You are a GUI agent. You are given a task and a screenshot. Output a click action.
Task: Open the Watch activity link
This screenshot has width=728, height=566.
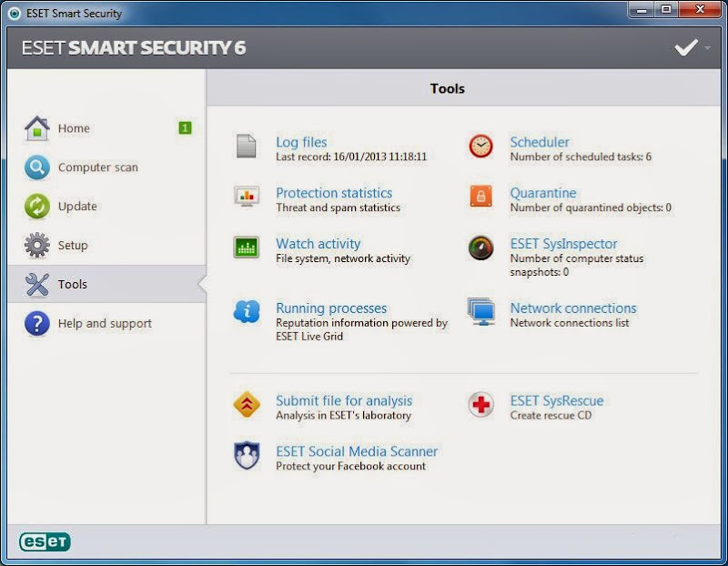(318, 243)
